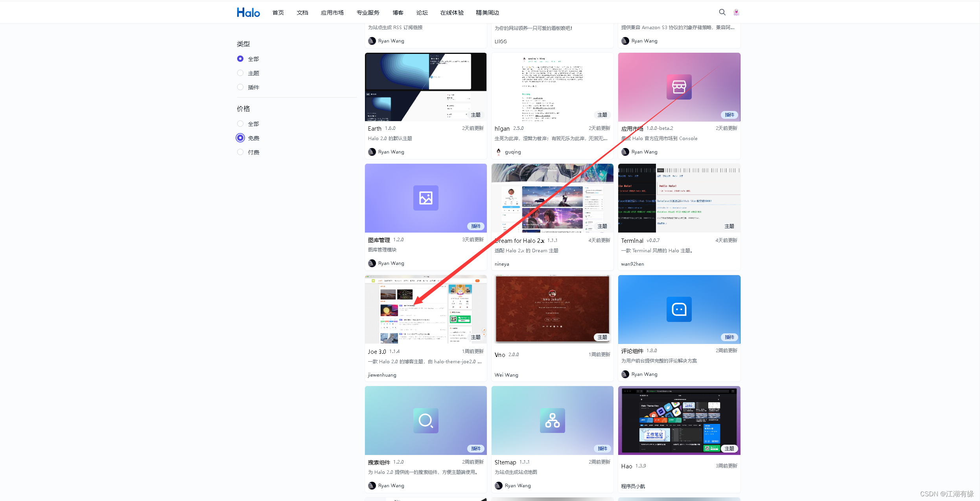Click Ryan Wang avatar under Sitemap
This screenshot has width=980, height=501.
(498, 486)
